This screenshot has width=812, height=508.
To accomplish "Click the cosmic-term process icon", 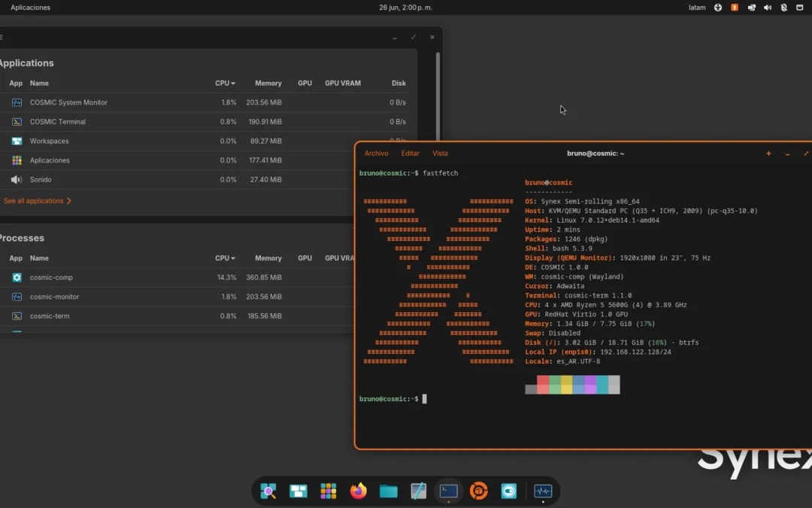I will pos(17,315).
